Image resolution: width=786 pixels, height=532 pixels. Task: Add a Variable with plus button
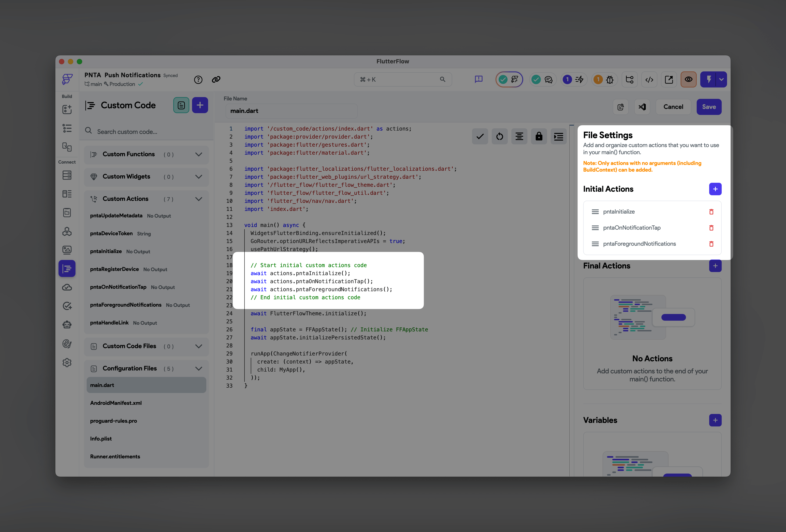click(x=715, y=420)
